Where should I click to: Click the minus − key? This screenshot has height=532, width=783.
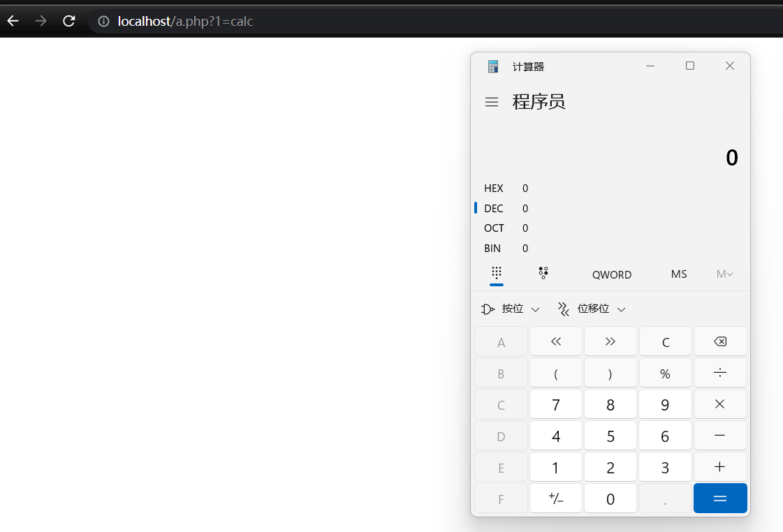tap(720, 435)
